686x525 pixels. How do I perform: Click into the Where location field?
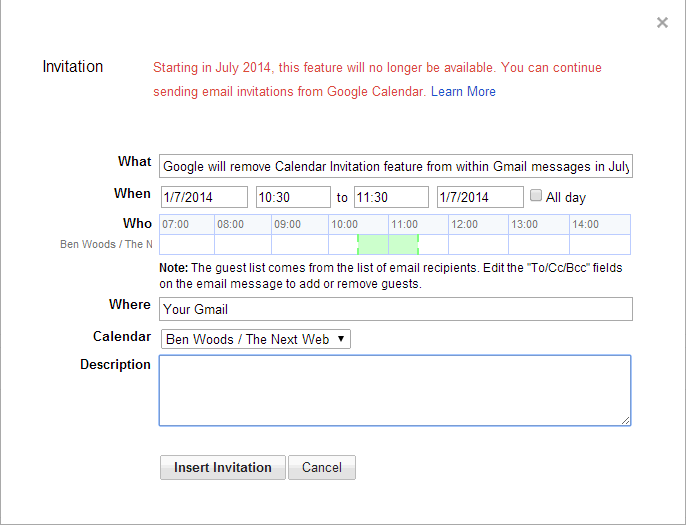396,309
